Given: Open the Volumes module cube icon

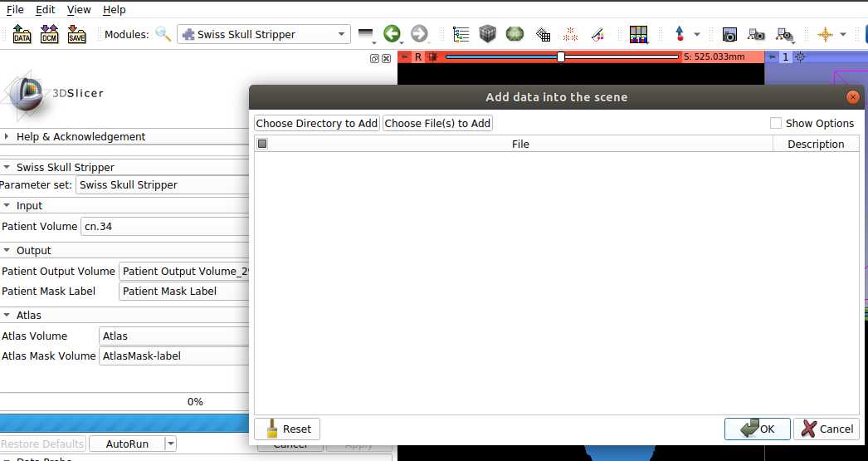Looking at the screenshot, I should 488,34.
